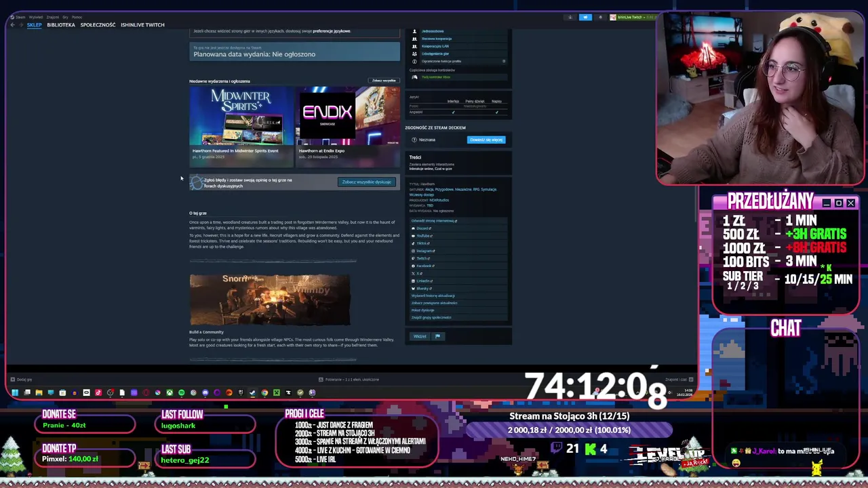Click the Symulacje genre tag link

click(x=488, y=190)
